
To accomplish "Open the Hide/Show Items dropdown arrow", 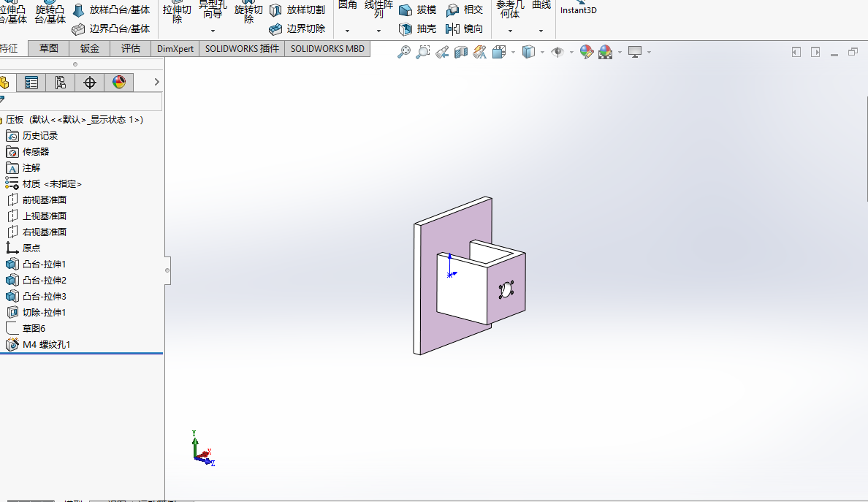I will point(571,52).
